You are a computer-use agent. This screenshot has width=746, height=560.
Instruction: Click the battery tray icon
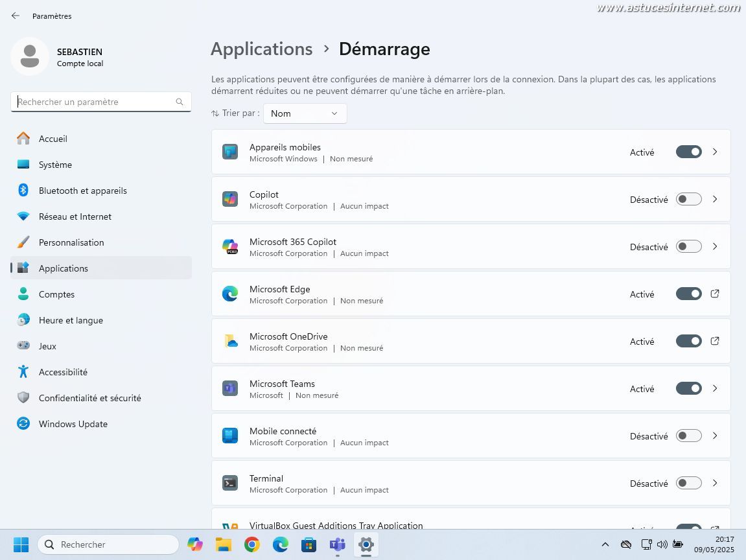pyautogui.click(x=678, y=544)
